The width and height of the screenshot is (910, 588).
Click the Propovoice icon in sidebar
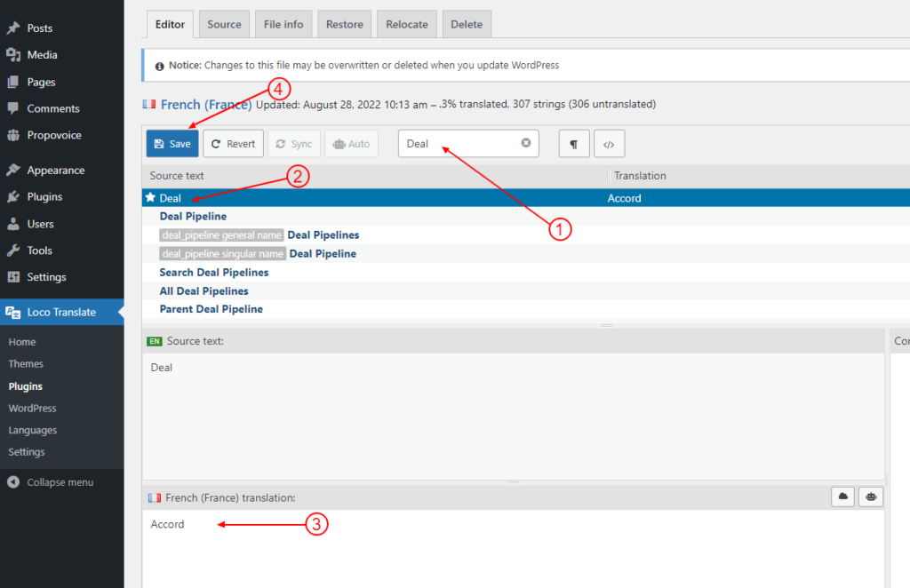tap(13, 135)
